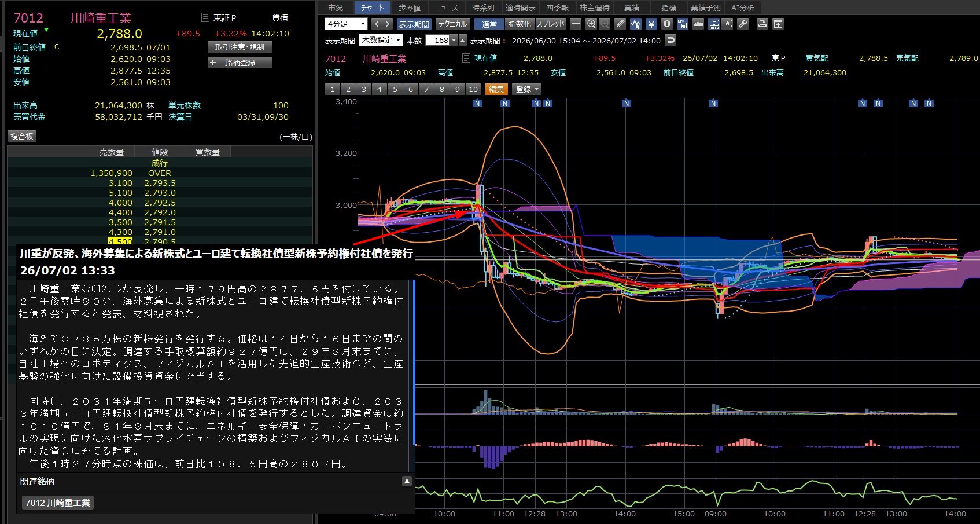980x524 pixels.
Task: Select chart preset 1
Action: pos(333,89)
